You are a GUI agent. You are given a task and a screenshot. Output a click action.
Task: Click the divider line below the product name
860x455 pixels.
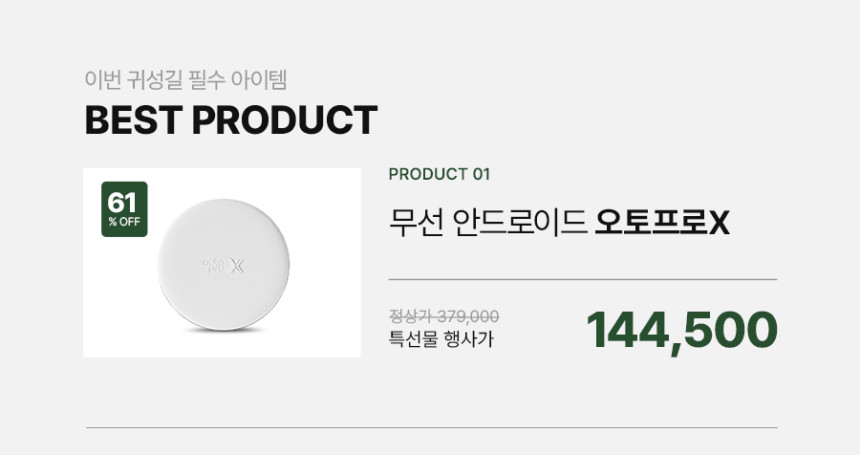(x=582, y=279)
